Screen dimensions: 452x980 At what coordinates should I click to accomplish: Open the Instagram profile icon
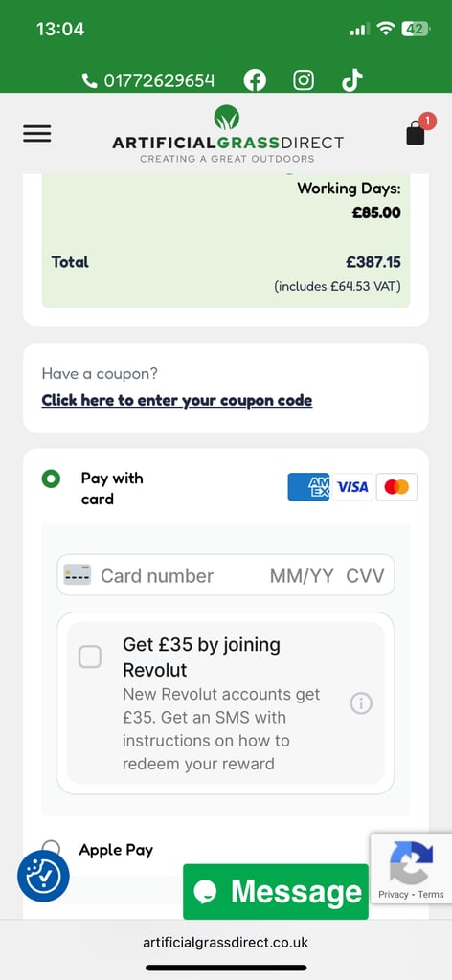point(304,80)
